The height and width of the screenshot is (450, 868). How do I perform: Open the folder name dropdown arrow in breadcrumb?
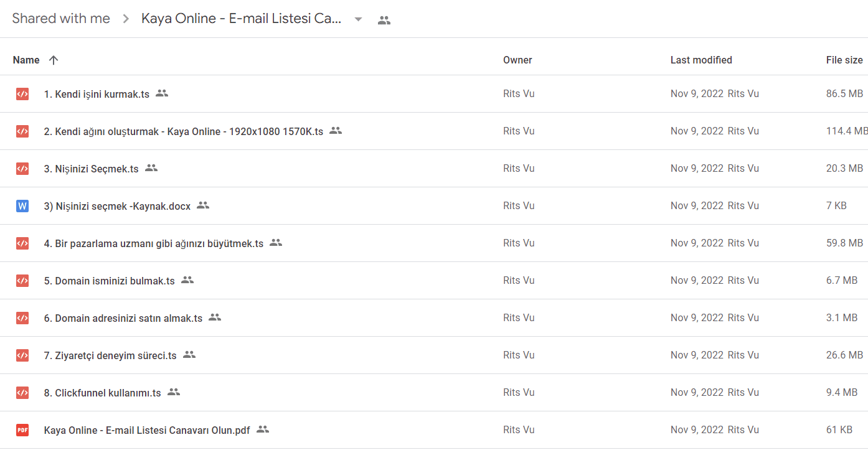[358, 19]
